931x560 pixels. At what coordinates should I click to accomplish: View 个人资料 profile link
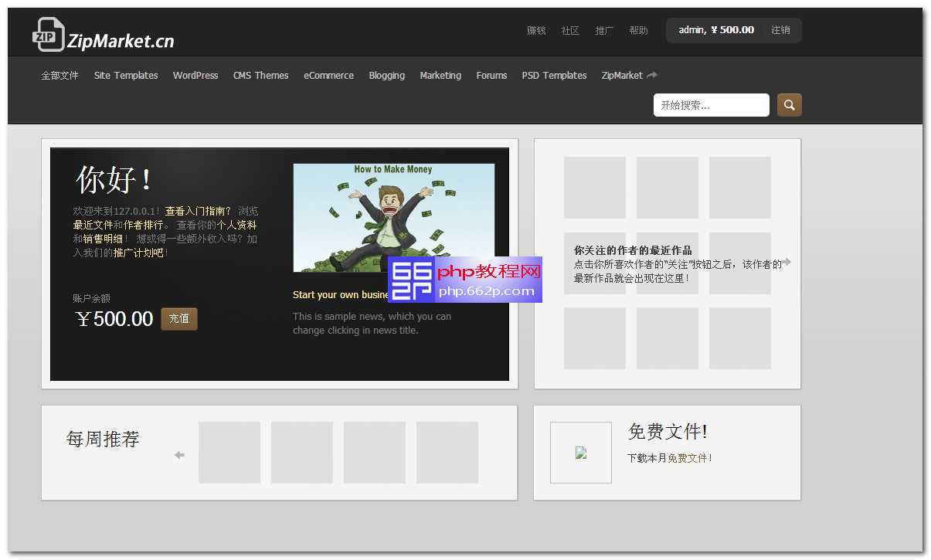pos(236,225)
